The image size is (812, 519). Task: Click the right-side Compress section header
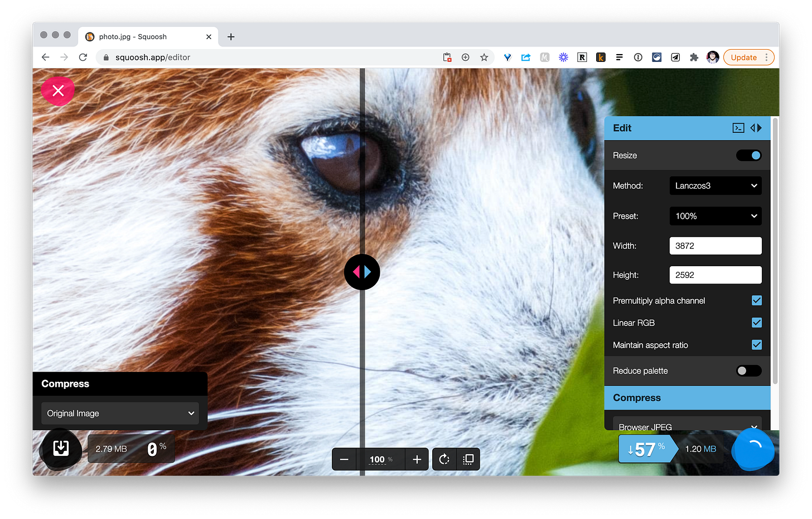687,398
